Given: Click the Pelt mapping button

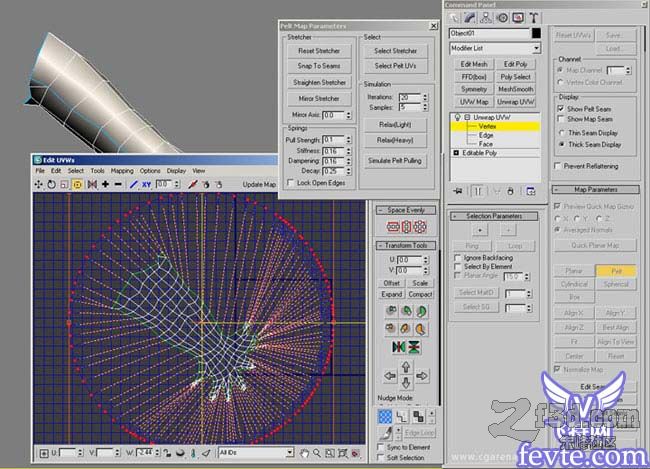Looking at the screenshot, I should (616, 271).
